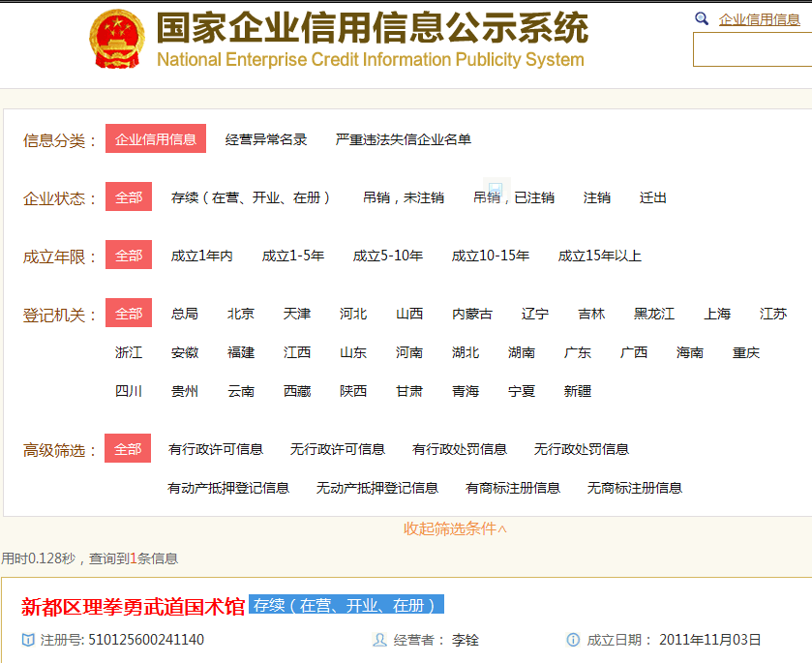Filter by 吊销，已注销 status
Viewport: 812px width, 663px height.
coord(514,197)
